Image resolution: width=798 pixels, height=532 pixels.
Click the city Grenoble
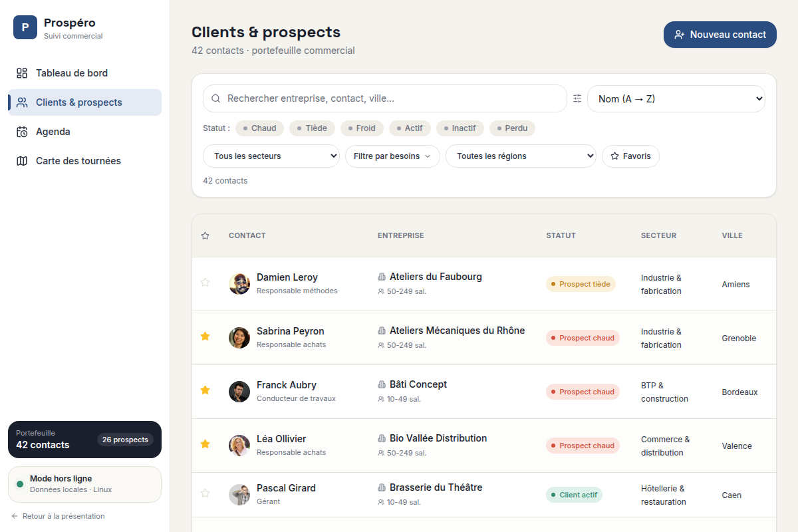(739, 338)
